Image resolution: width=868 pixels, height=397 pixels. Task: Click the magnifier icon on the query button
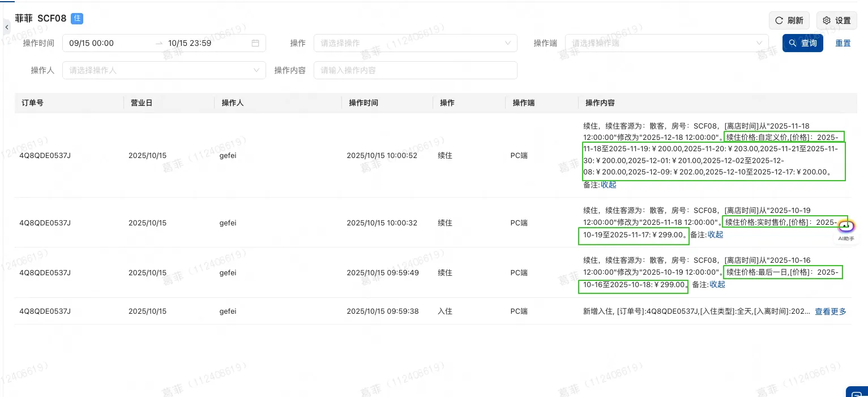pyautogui.click(x=793, y=43)
